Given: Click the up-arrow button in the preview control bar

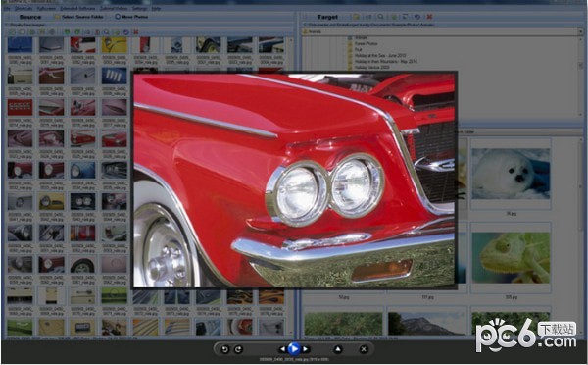Looking at the screenshot, I should pyautogui.click(x=337, y=349).
